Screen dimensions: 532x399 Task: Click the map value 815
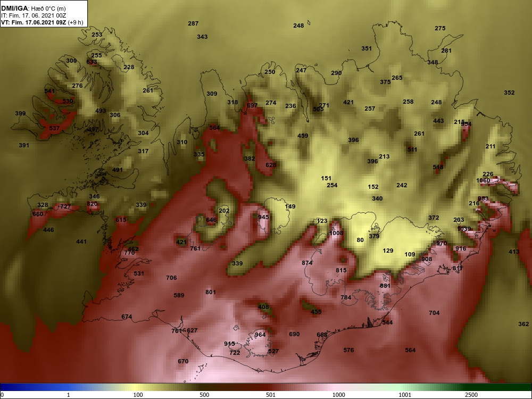[342, 270]
